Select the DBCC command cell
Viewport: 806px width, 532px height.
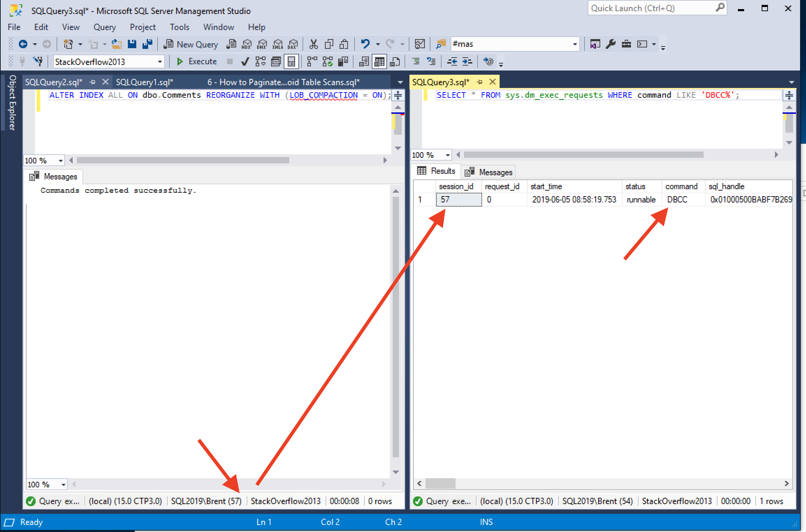[683, 200]
